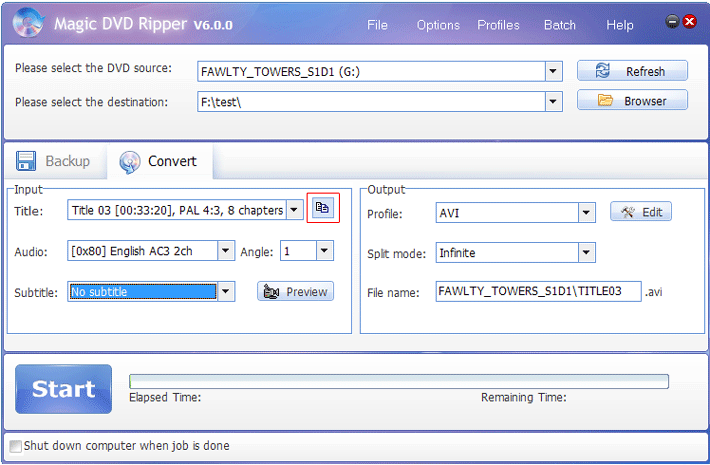Click the Magic DVD Ripper disc logo
This screenshot has height=465, width=710.
(28, 23)
